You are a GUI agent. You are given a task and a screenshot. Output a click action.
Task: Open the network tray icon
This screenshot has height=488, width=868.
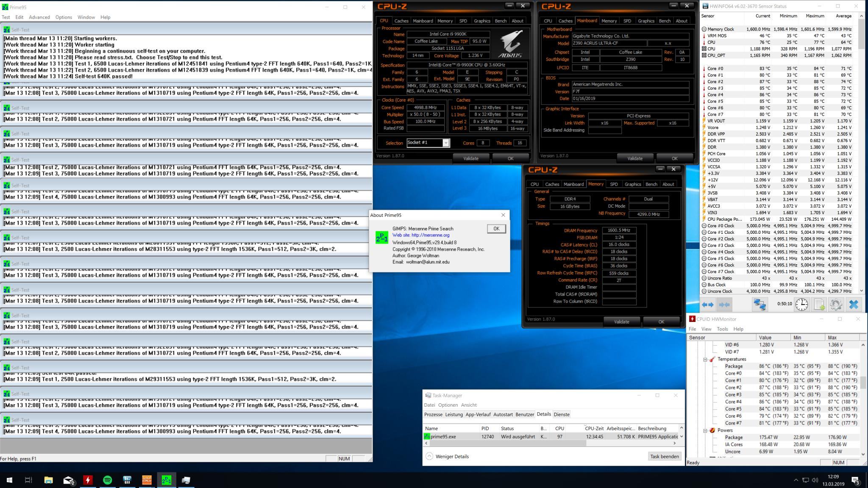click(x=805, y=480)
